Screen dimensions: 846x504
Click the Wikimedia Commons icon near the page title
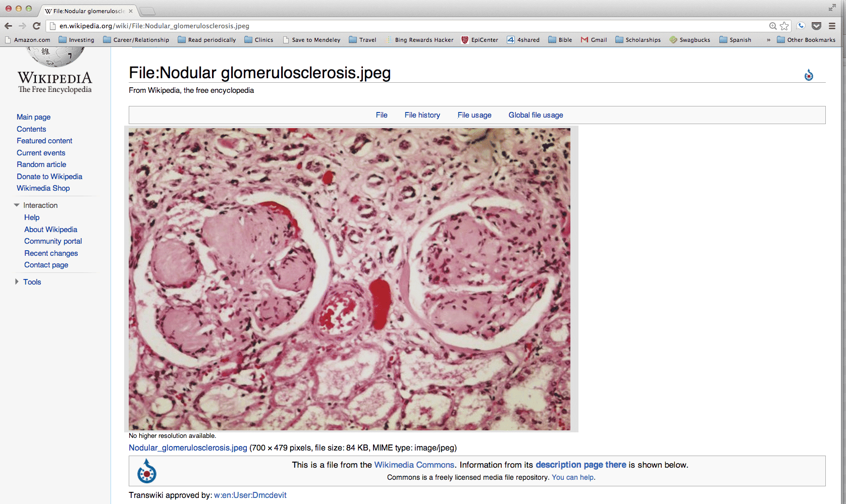pos(809,75)
